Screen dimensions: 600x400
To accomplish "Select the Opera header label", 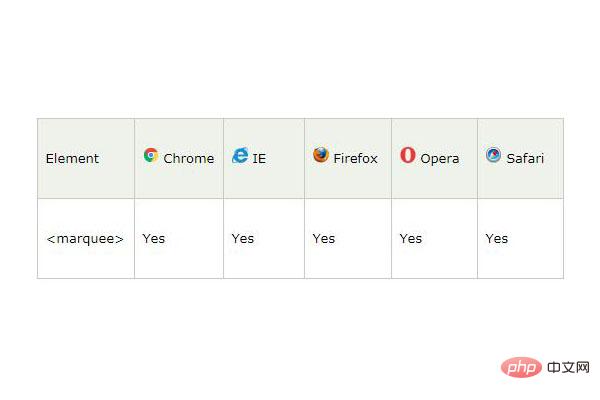I will coord(439,158).
